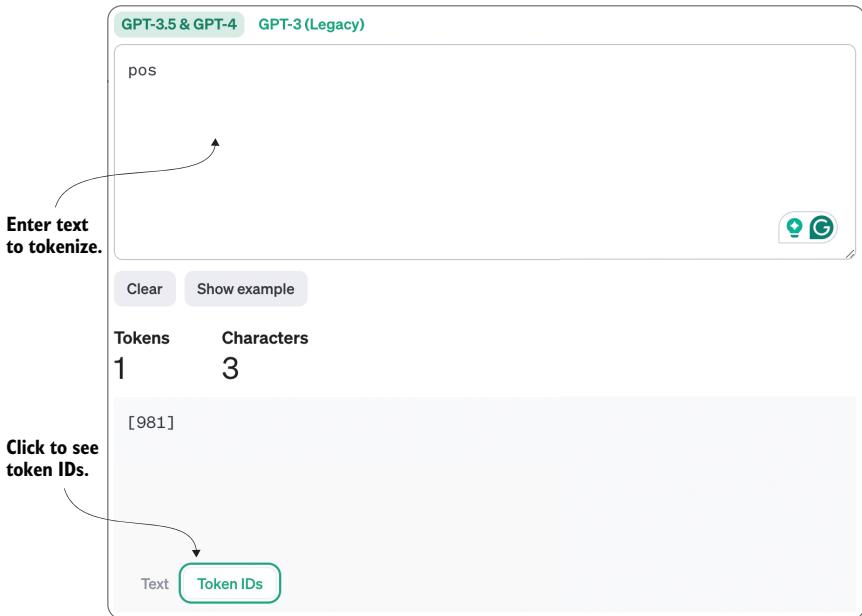Open the Grammarly lightbulb suggestions icon
This screenshot has height=616, width=862.
pyautogui.click(x=795, y=227)
